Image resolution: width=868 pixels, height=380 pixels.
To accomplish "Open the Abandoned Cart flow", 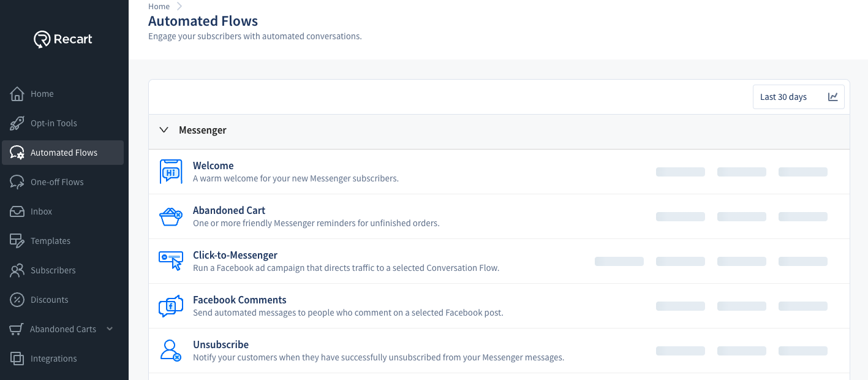I will click(229, 210).
